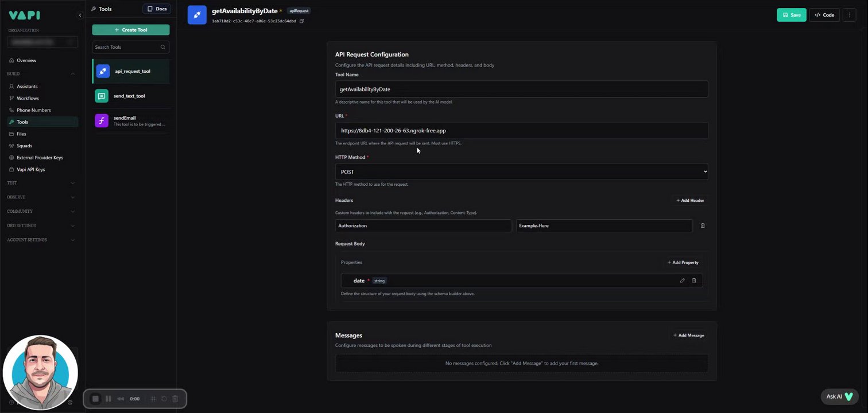Viewport: 868px width, 413px height.
Task: Click the green Save button
Action: (x=791, y=15)
